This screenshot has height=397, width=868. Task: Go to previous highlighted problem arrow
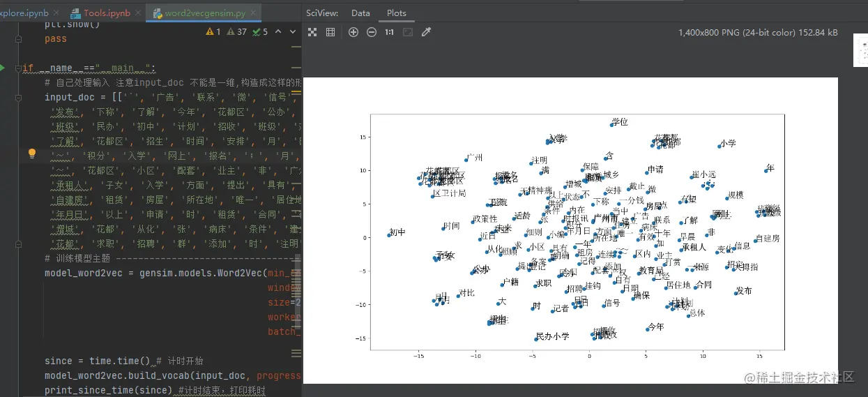click(279, 31)
